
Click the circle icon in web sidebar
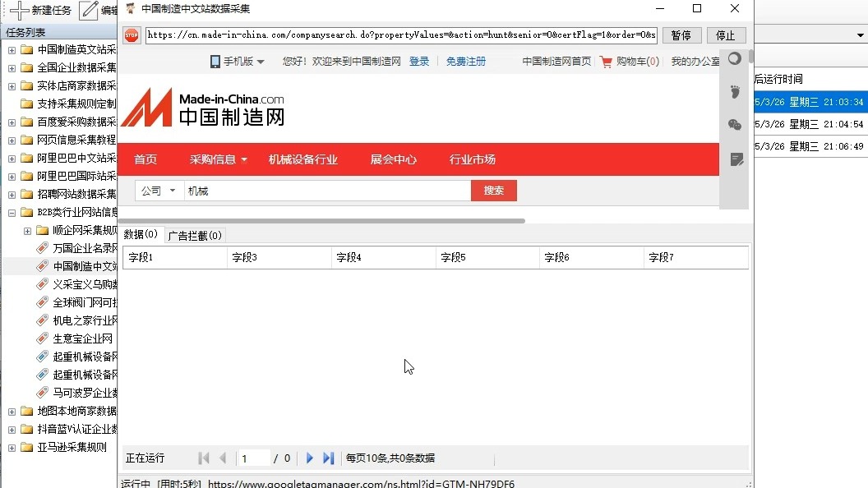(735, 58)
